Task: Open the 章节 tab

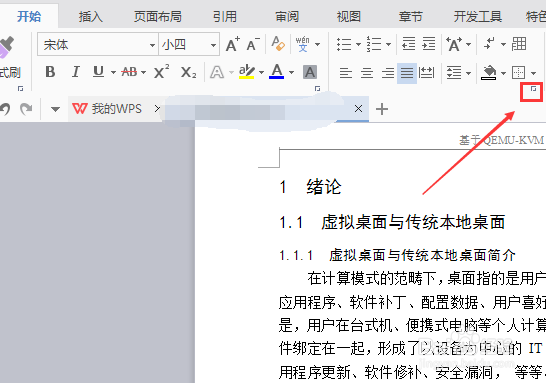Action: [x=411, y=16]
